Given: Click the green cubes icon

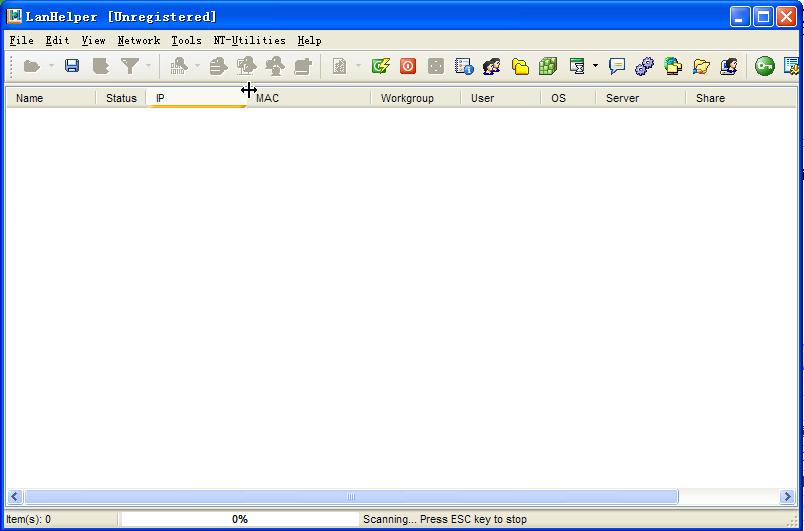Looking at the screenshot, I should click(548, 66).
